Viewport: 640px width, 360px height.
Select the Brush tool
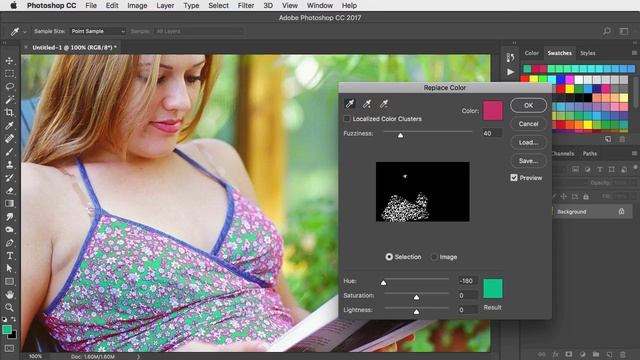9,151
